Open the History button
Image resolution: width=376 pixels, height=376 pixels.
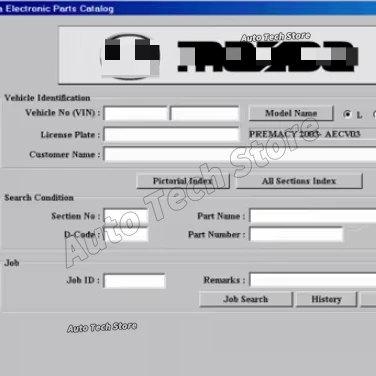(326, 299)
